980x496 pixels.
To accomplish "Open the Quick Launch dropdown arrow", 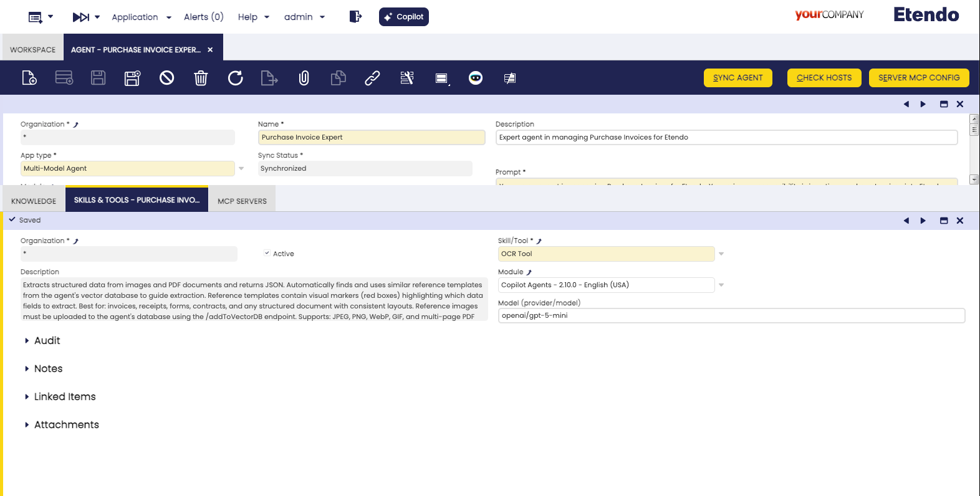I will coord(97,17).
